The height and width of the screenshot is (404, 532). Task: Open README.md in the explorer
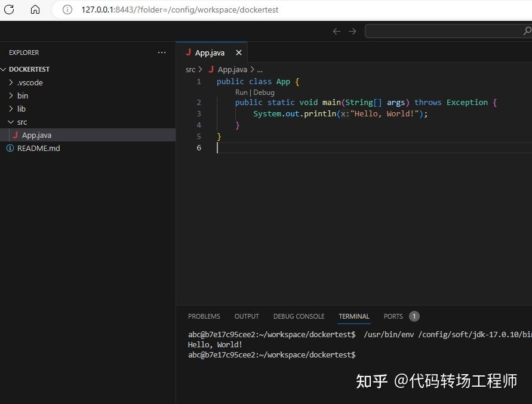88,148
